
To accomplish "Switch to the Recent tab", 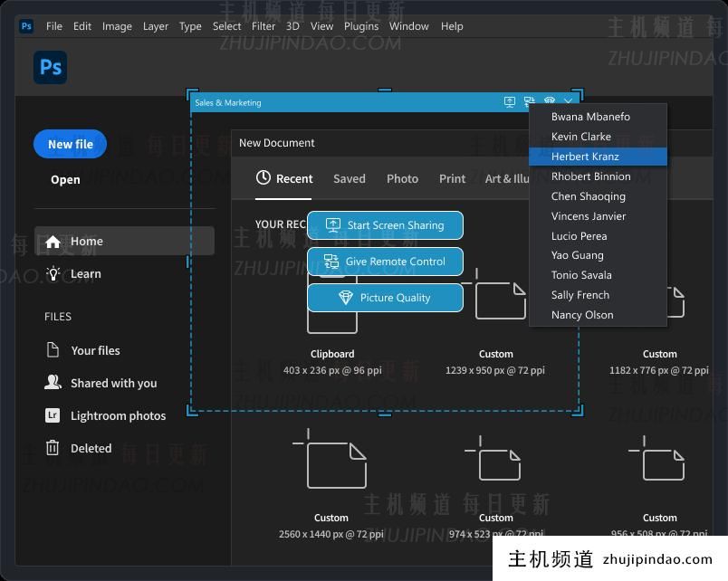I will point(284,178).
